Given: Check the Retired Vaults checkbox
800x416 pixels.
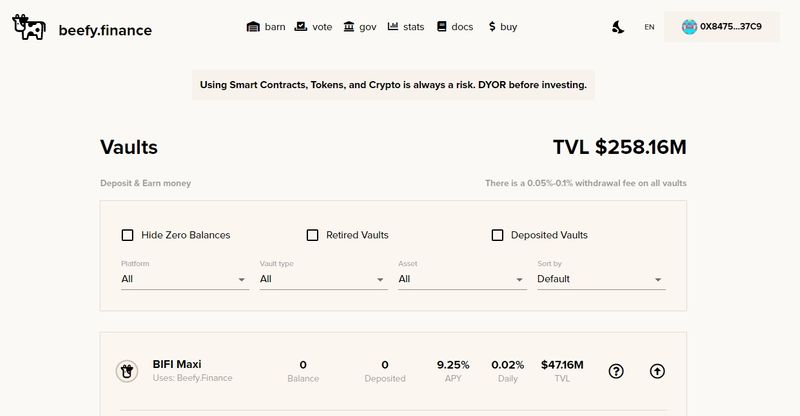Looking at the screenshot, I should (x=312, y=235).
